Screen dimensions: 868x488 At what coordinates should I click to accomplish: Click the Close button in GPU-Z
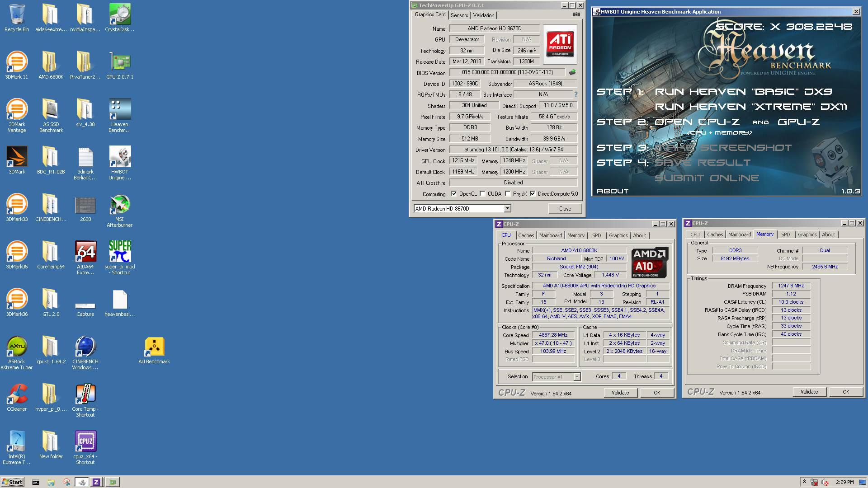click(565, 208)
